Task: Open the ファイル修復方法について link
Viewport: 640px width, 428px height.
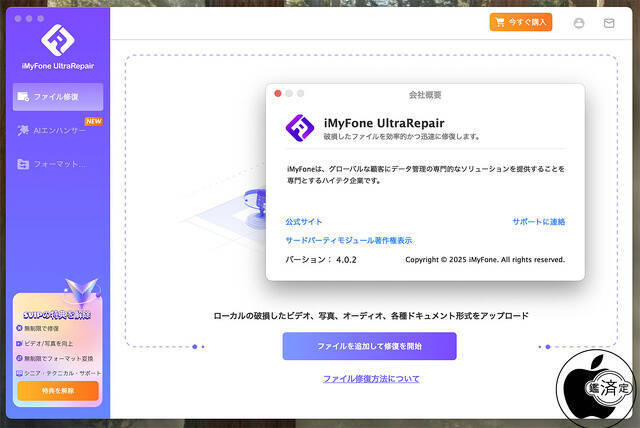Action: tap(370, 379)
